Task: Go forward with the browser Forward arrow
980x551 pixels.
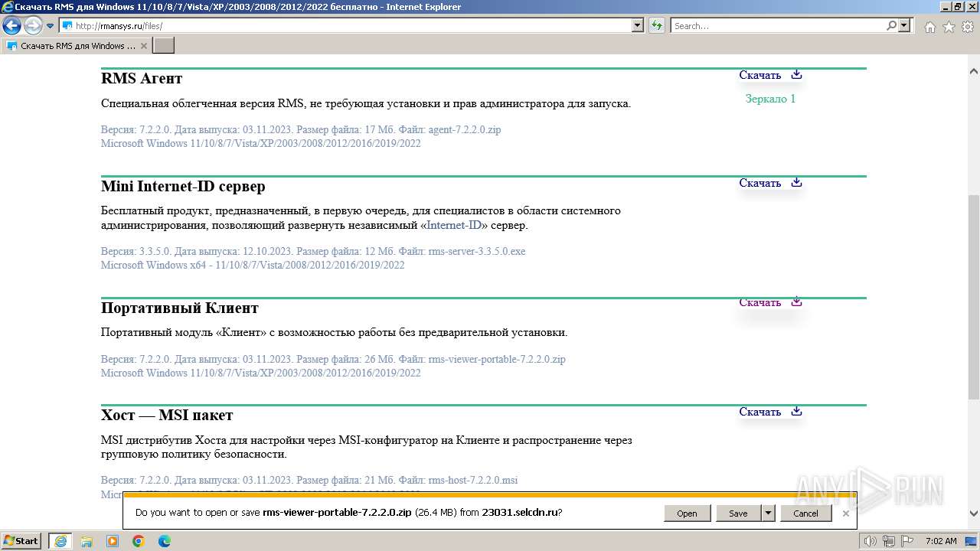Action: pyautogui.click(x=33, y=25)
